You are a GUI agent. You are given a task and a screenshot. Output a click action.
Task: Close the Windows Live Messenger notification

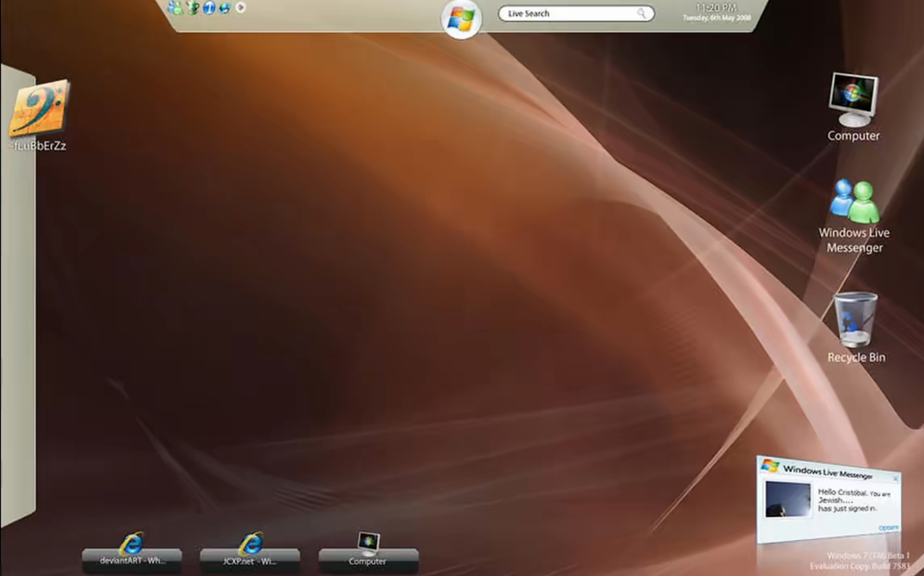[x=895, y=478]
